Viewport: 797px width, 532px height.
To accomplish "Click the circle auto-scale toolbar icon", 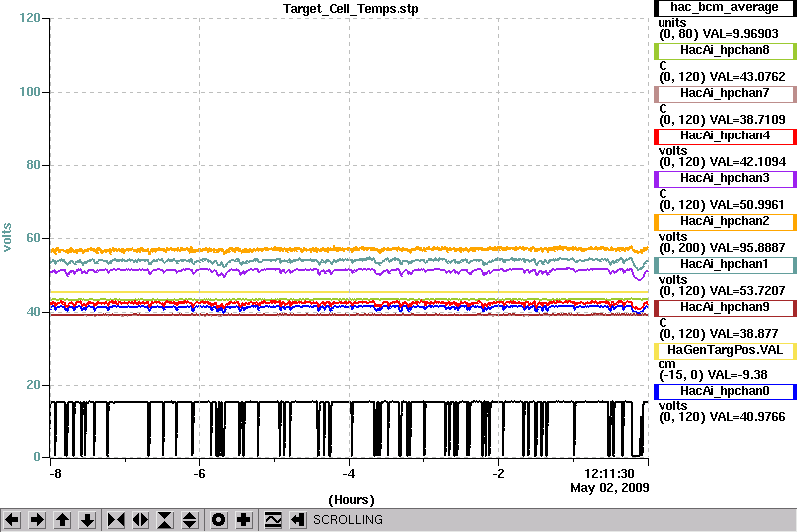I will (218, 520).
